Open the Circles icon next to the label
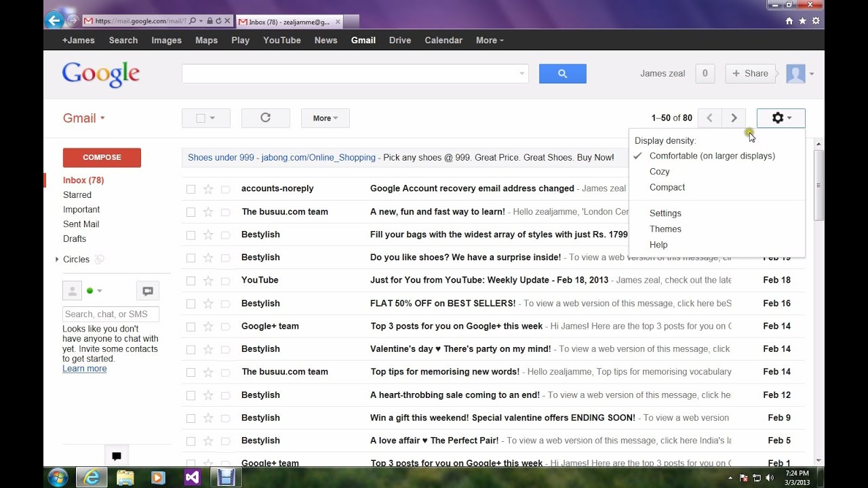Screen dimensions: 868x488 coord(99,260)
